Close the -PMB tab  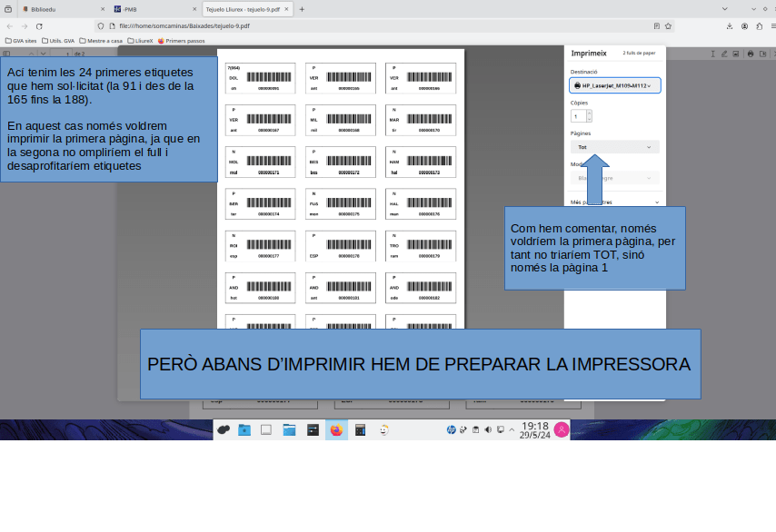(194, 9)
